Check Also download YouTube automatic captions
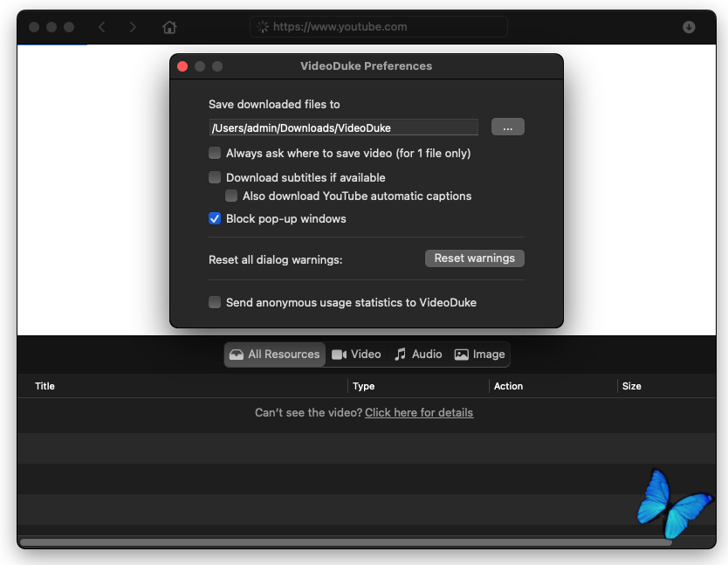 pyautogui.click(x=231, y=196)
